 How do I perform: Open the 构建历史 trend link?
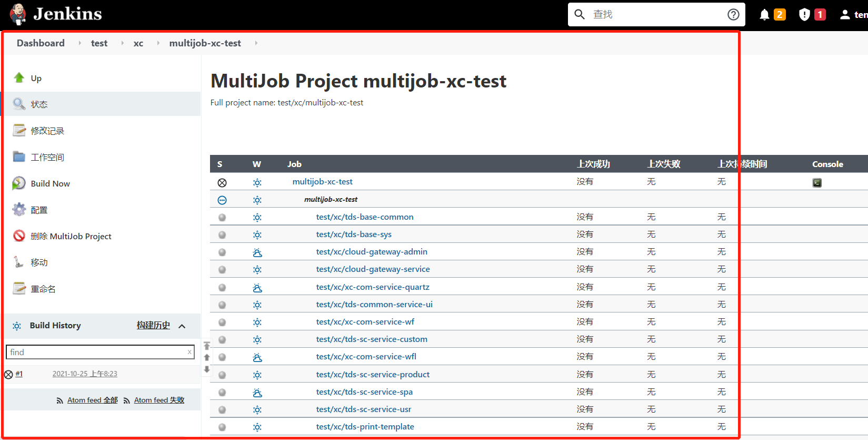pyautogui.click(x=153, y=326)
